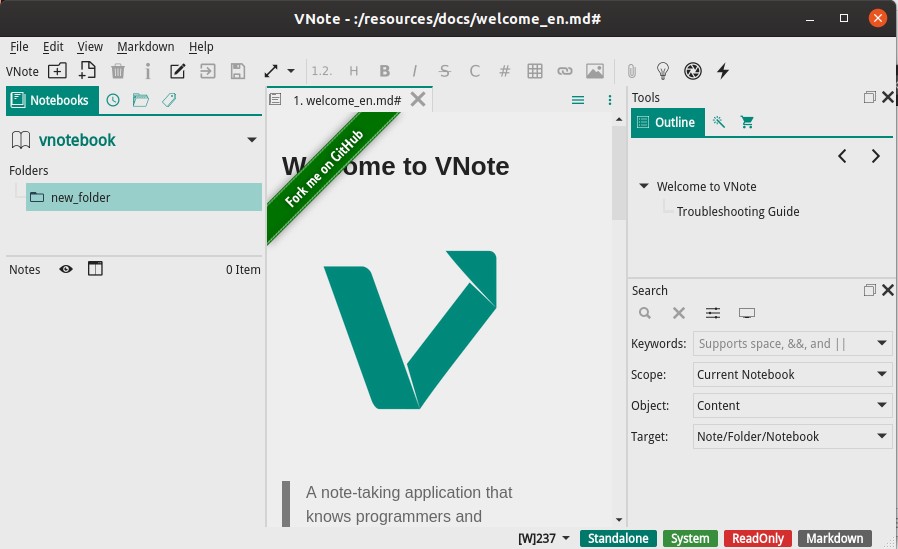Jump to Troubleshooting Guide in outline

pyautogui.click(x=738, y=211)
